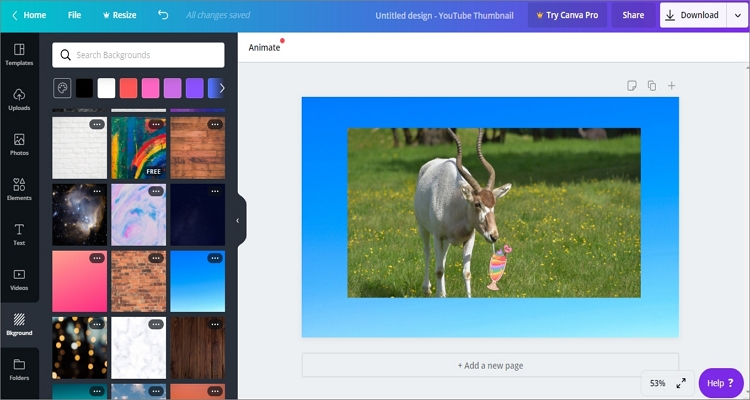Apply the galaxy nebula background thumbnail
Image resolution: width=750 pixels, height=400 pixels.
coord(79,214)
